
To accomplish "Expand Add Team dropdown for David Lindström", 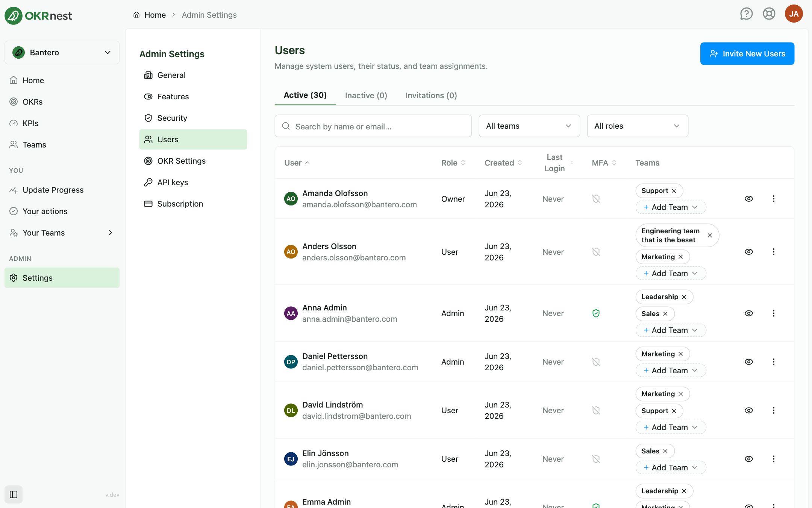I will pos(671,427).
